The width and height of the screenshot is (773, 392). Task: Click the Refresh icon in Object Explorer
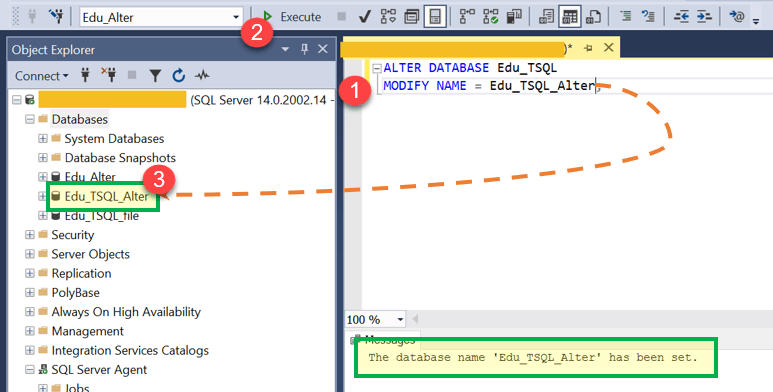(178, 75)
